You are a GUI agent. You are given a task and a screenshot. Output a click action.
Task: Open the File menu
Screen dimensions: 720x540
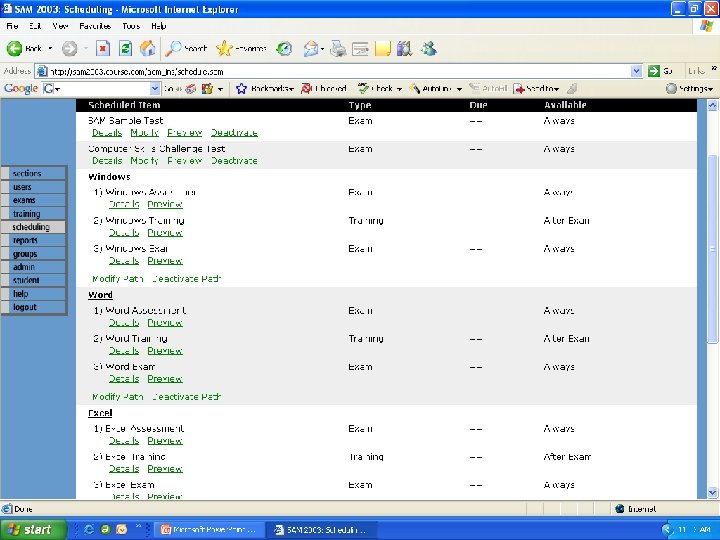(12, 26)
